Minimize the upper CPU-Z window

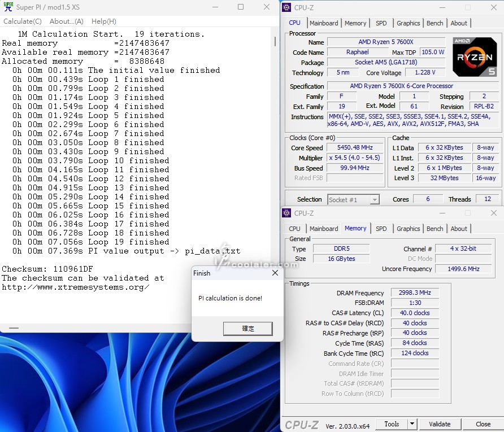coord(442,7)
